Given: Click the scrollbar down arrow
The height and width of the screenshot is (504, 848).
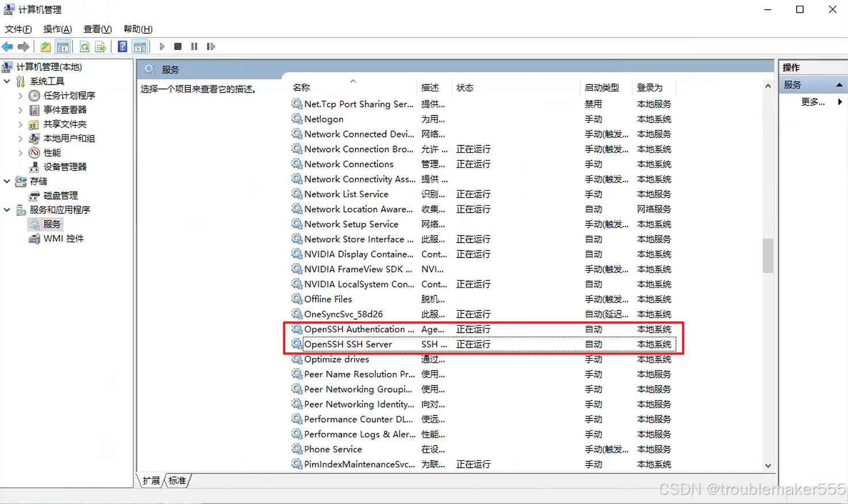Looking at the screenshot, I should [x=768, y=466].
